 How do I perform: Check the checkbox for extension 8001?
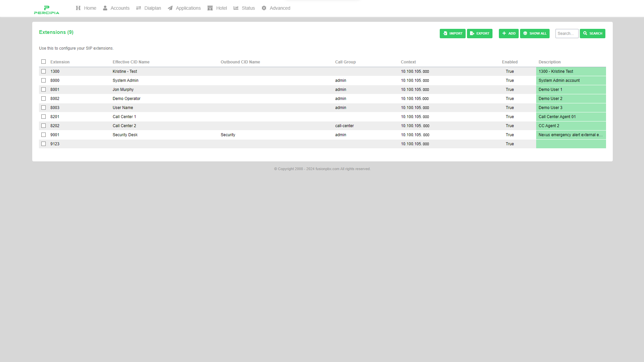click(x=43, y=89)
